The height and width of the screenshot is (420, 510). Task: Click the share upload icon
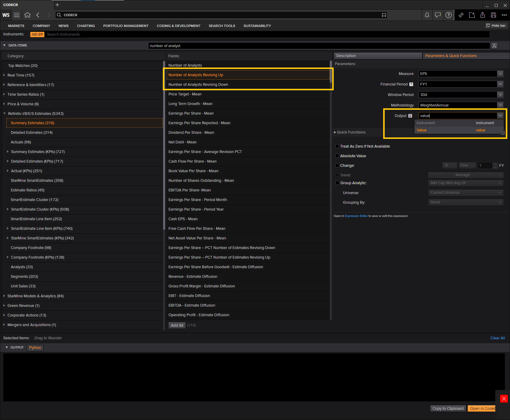(x=483, y=15)
